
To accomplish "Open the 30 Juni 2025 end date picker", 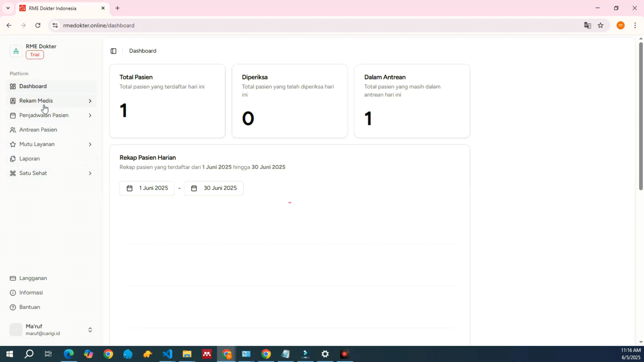I will [214, 188].
